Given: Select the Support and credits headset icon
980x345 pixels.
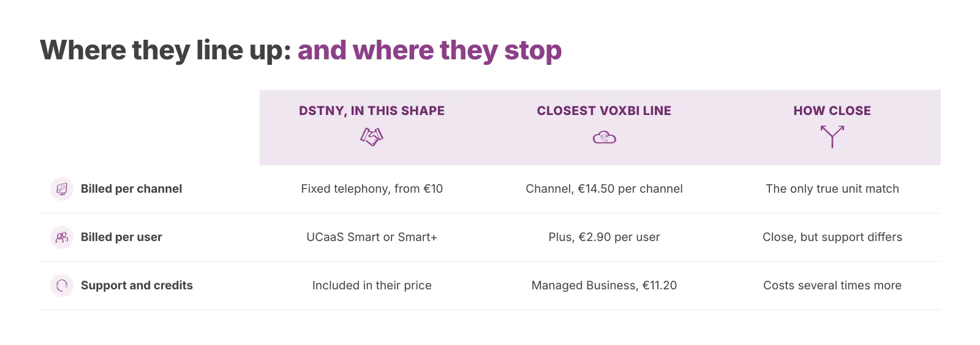Looking at the screenshot, I should pyautogui.click(x=62, y=286).
